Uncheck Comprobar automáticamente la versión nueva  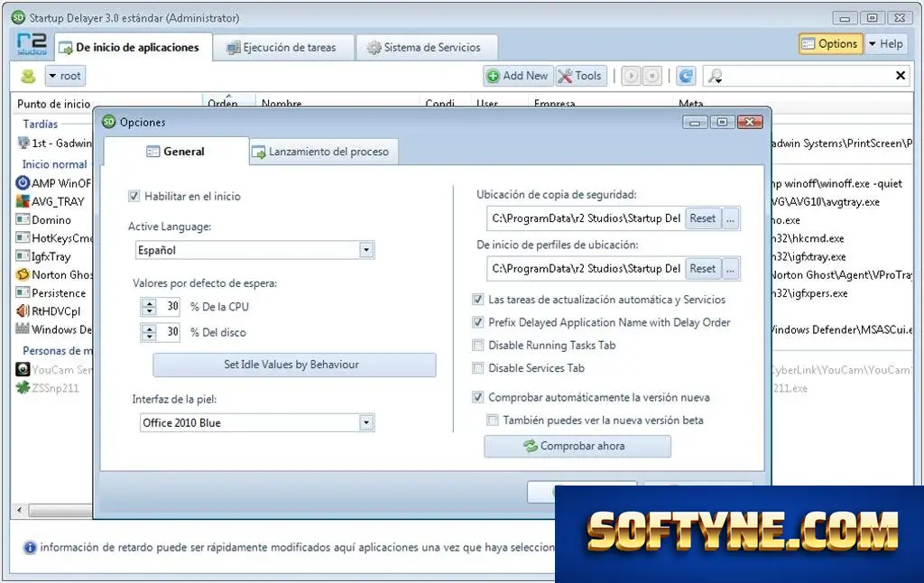point(478,397)
